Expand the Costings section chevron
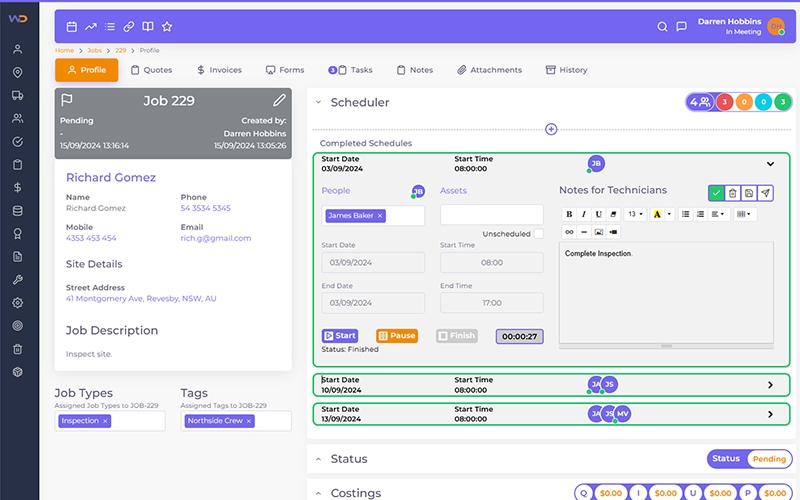This screenshot has height=500, width=800. pos(318,493)
